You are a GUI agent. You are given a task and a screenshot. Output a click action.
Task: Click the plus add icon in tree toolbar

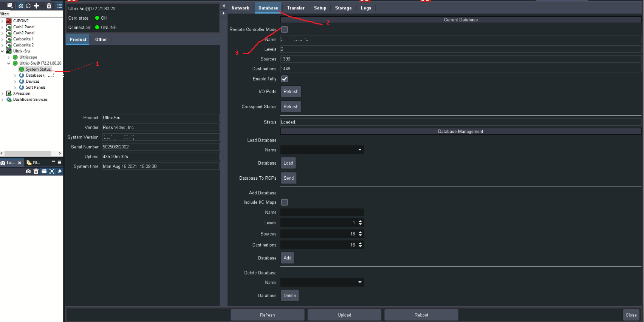click(x=36, y=6)
